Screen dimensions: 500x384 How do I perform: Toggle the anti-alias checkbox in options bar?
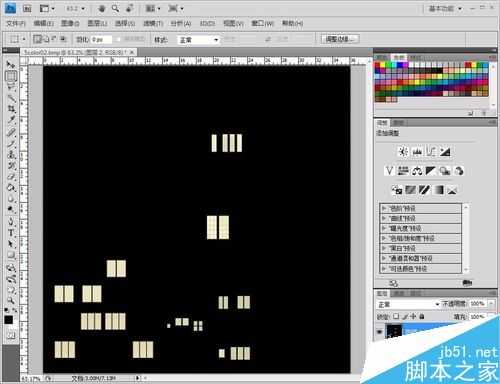click(x=118, y=39)
